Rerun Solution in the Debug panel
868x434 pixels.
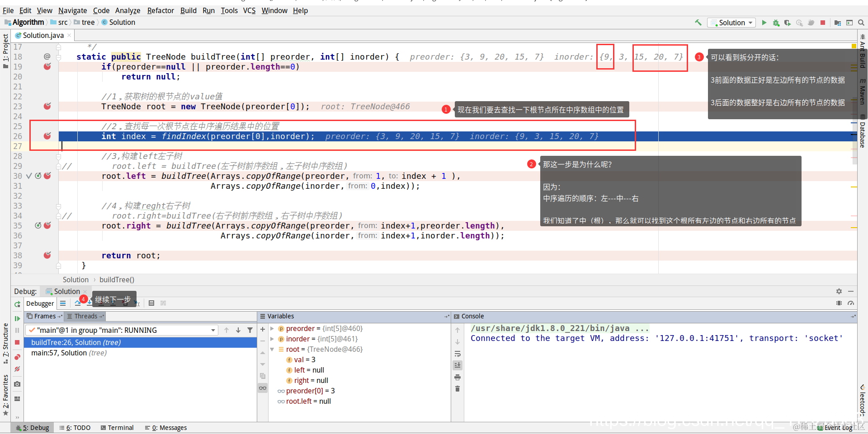click(17, 304)
